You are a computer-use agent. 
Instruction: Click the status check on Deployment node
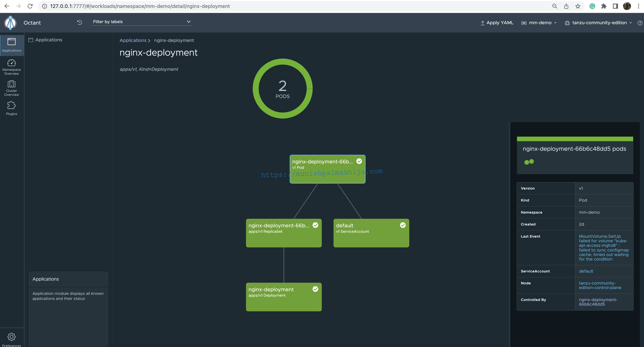(x=315, y=289)
